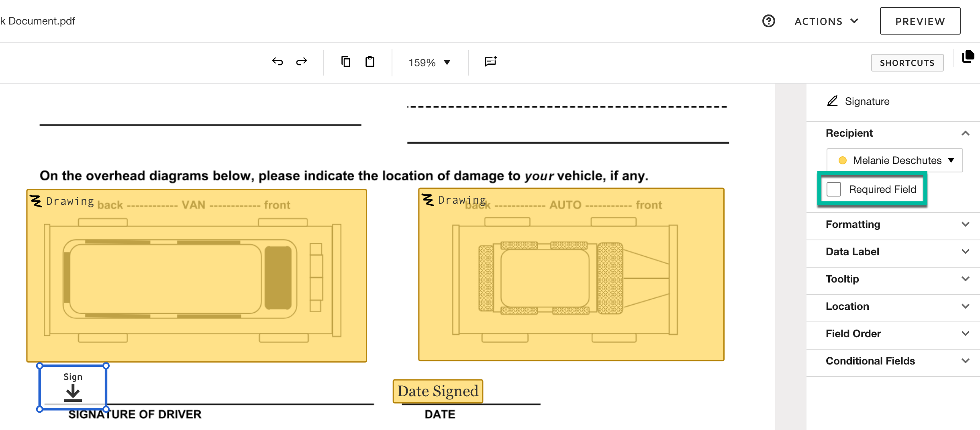Click the paste clipboard icon
The image size is (980, 430).
click(370, 61)
